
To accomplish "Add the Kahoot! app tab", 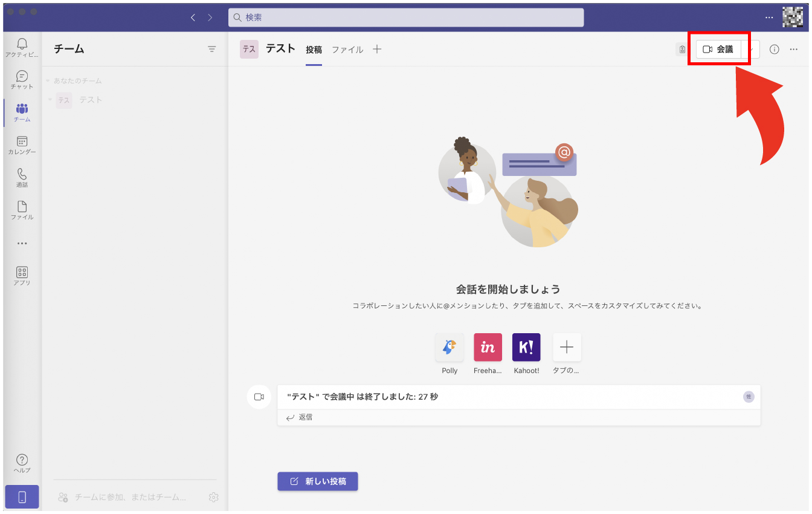I will coord(526,348).
